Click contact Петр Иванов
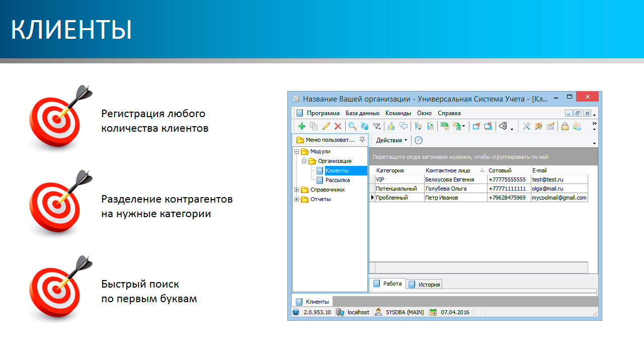Screen dimensions: 644x362 tap(455, 198)
